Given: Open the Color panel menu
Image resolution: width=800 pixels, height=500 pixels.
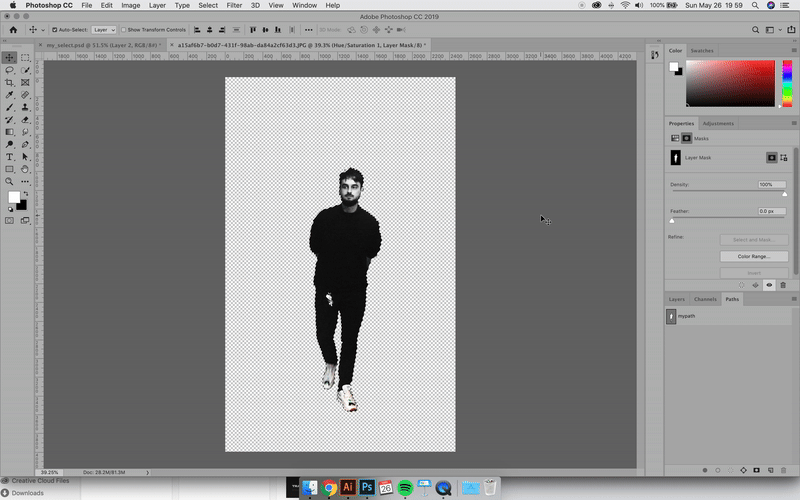Looking at the screenshot, I should [x=794, y=50].
